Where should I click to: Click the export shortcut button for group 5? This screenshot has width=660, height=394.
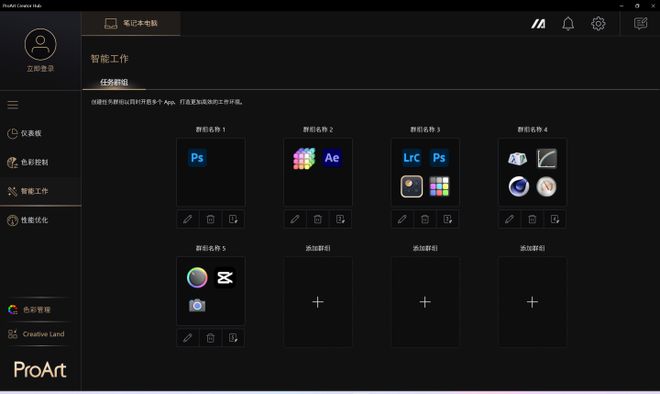point(233,338)
